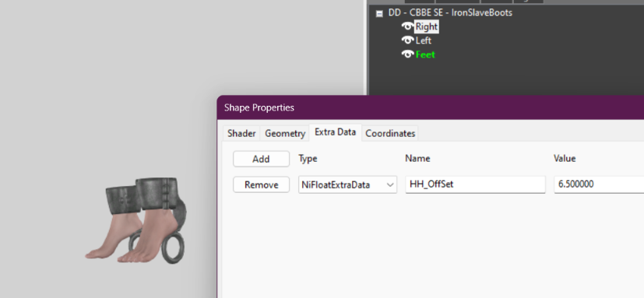
Task: Toggle visibility of the Left shape
Action: click(407, 40)
